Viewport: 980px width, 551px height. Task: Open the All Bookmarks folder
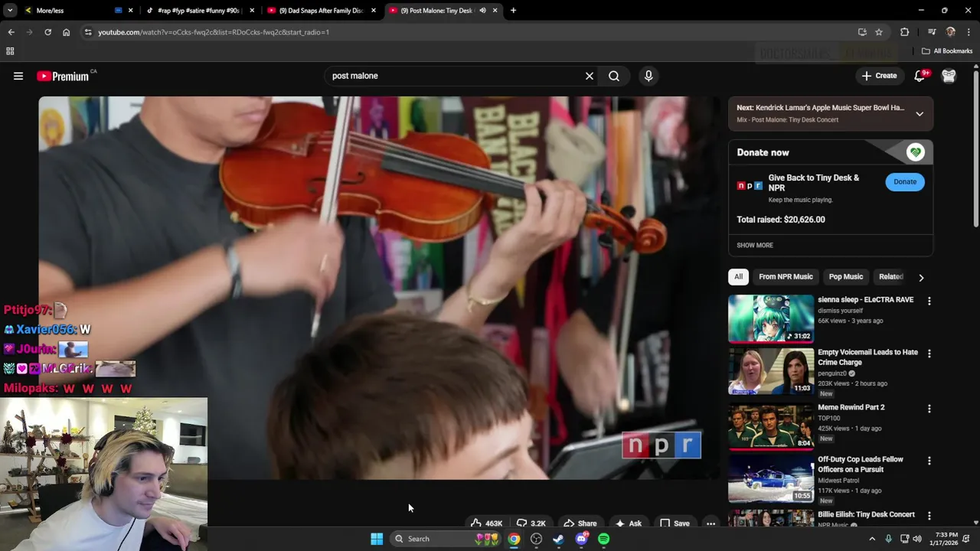pyautogui.click(x=947, y=51)
